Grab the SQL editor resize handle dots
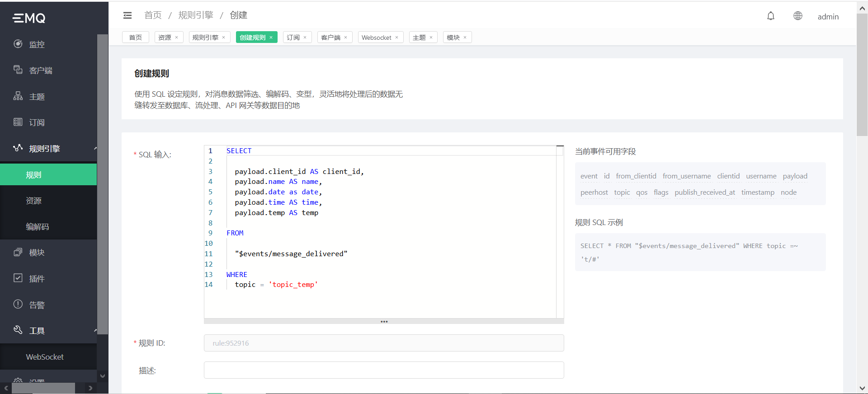 [x=384, y=321]
